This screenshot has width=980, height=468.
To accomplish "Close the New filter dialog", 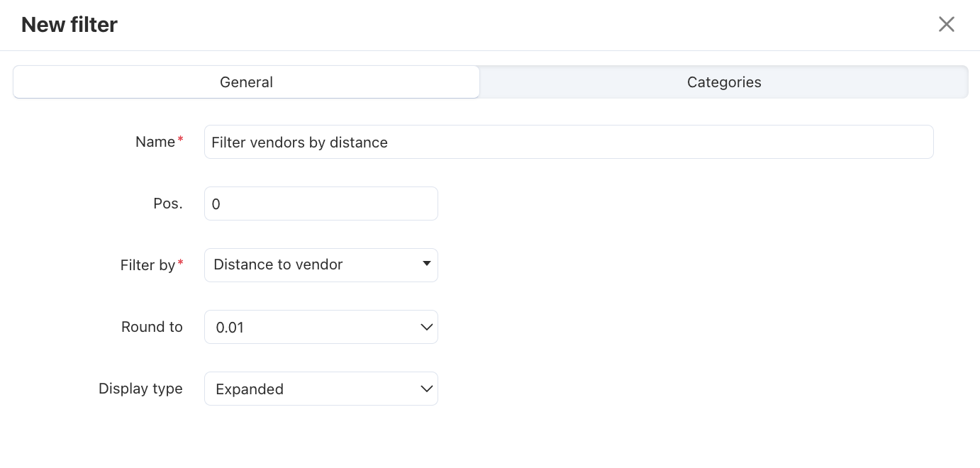I will [x=947, y=25].
